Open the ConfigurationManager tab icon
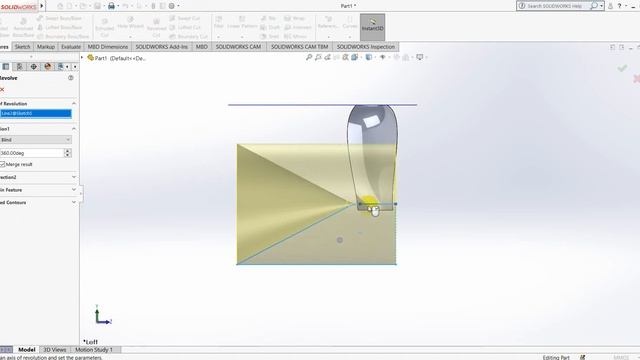The height and width of the screenshot is (360, 640). (19, 67)
